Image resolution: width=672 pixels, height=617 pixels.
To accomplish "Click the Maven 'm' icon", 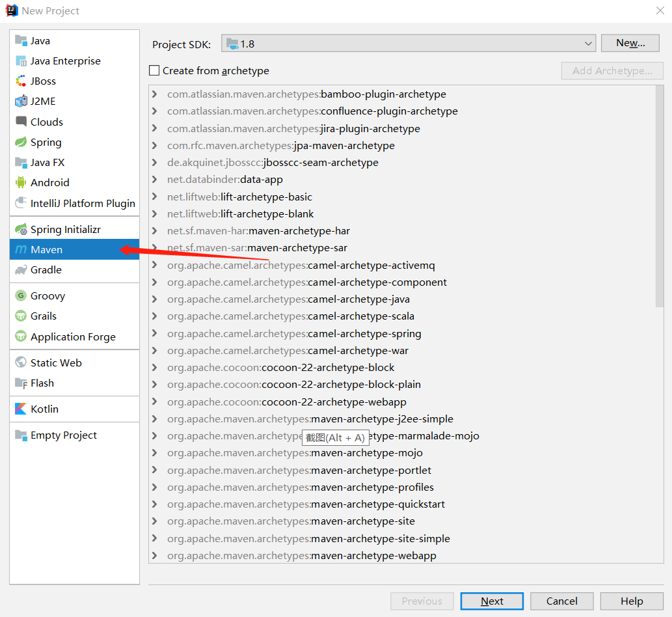I will 21,249.
